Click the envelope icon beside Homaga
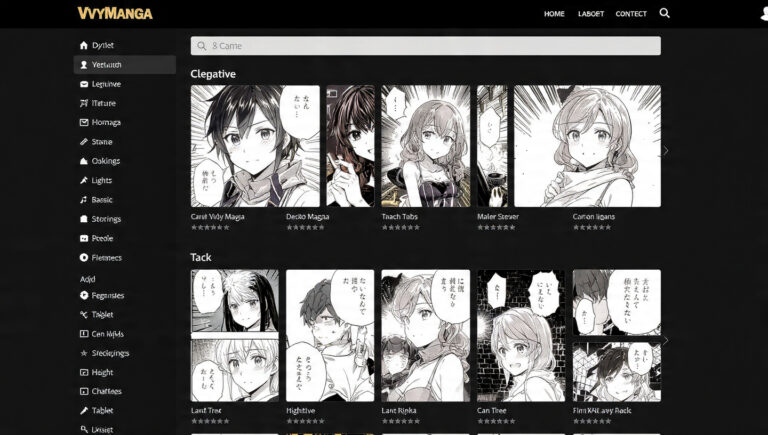The image size is (768, 435). [84, 122]
